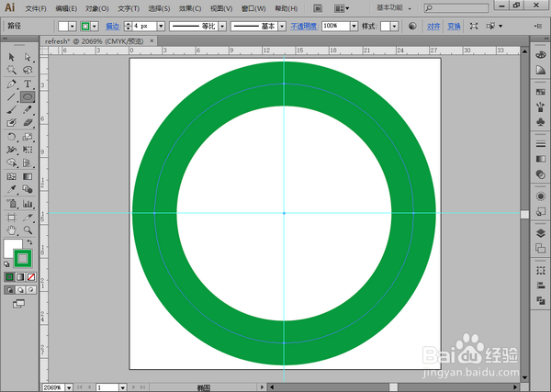Select the Pen tool
551x392 pixels.
[11, 84]
